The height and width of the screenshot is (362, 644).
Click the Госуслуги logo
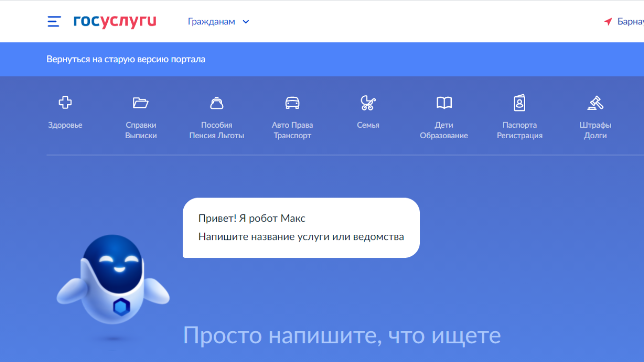[x=115, y=21]
